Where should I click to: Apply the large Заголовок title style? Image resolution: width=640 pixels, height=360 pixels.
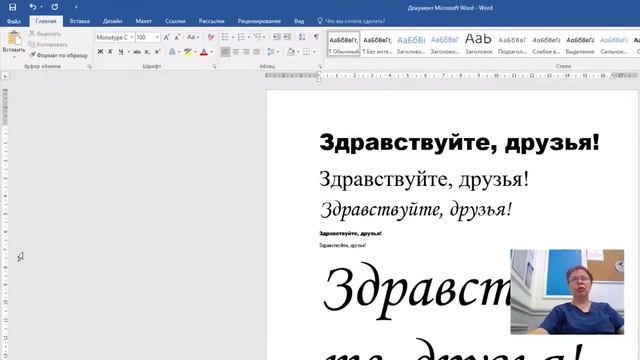point(478,44)
